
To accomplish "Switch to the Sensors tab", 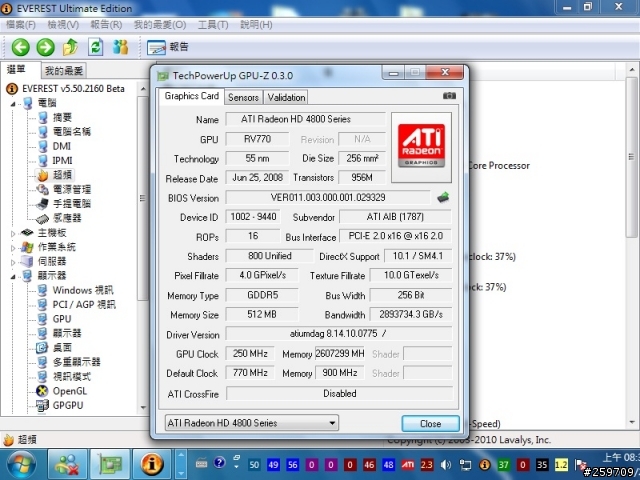I will pyautogui.click(x=243, y=97).
